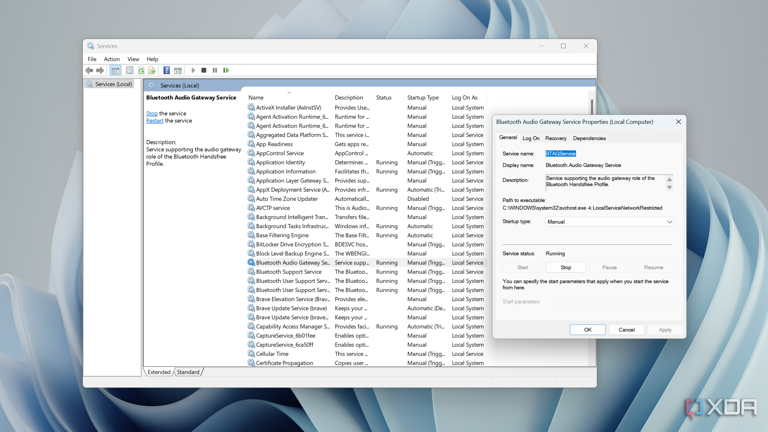Viewport: 768px width, 432px height.
Task: Click the Refresh toolbar icon
Action: [x=141, y=71]
